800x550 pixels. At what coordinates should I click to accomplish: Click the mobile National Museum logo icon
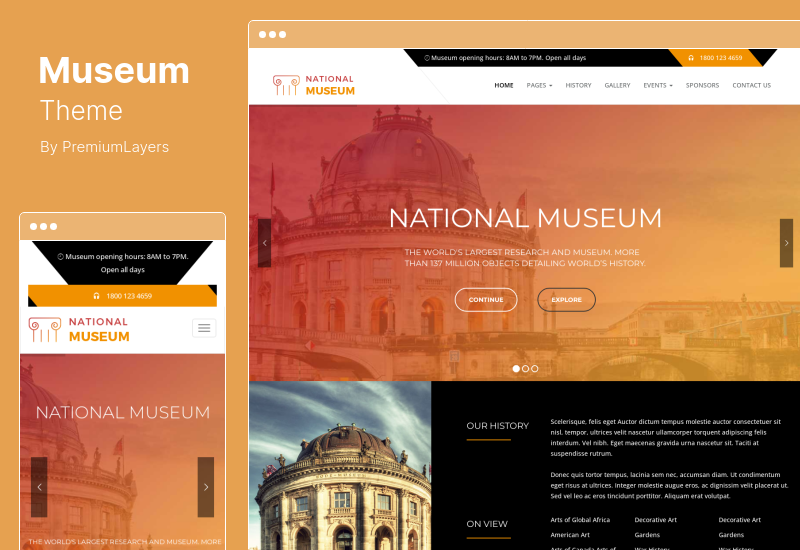point(45,329)
